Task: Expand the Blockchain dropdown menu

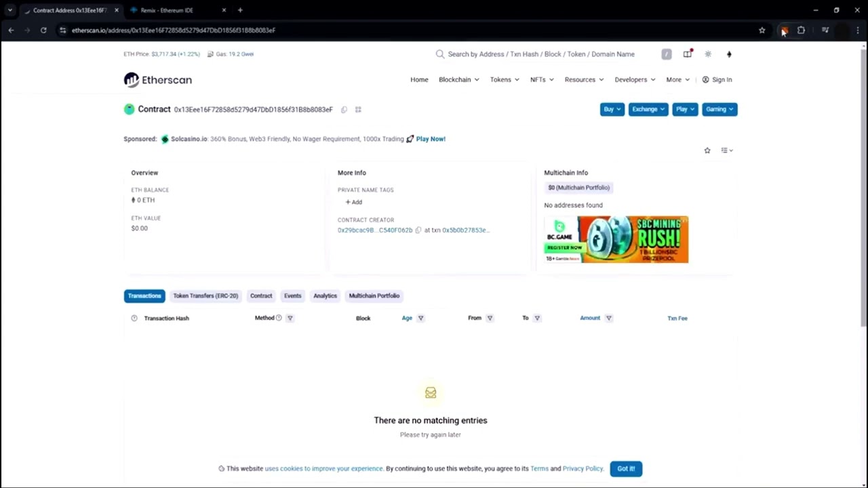Action: [458, 80]
